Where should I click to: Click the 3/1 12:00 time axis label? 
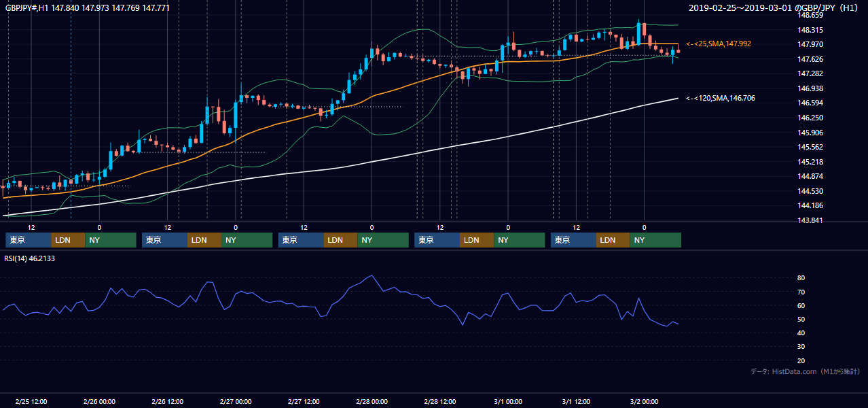coord(576,401)
